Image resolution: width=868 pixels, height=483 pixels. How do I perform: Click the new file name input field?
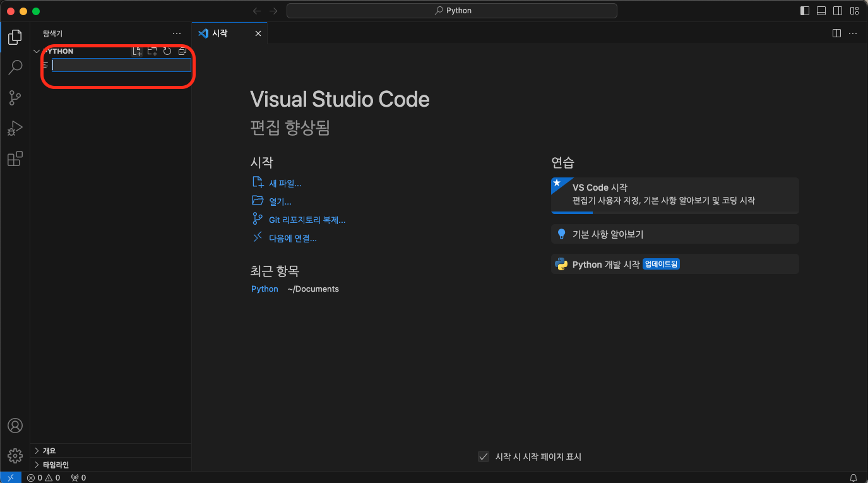[x=122, y=65]
